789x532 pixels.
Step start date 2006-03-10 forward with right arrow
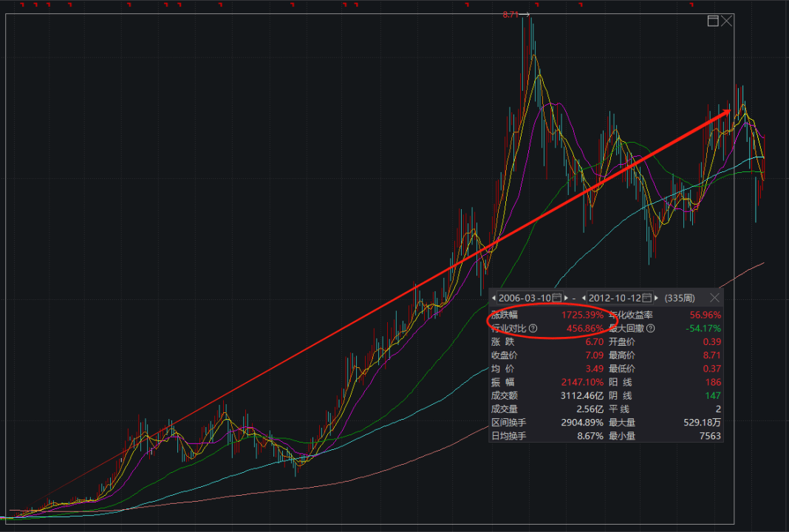coord(566,298)
